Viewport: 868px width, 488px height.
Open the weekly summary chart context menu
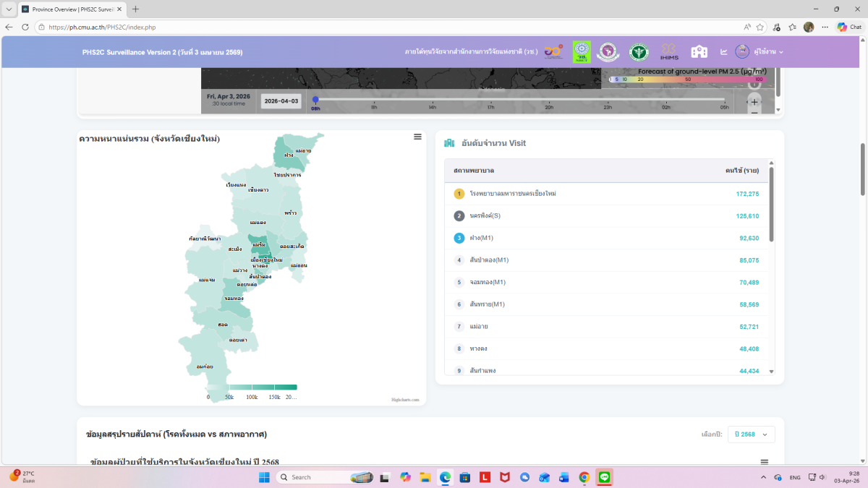[x=764, y=462]
